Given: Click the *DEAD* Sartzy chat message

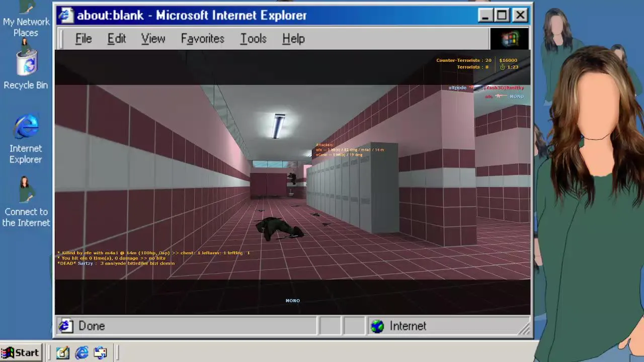Looking at the screenshot, I should pos(116,263).
